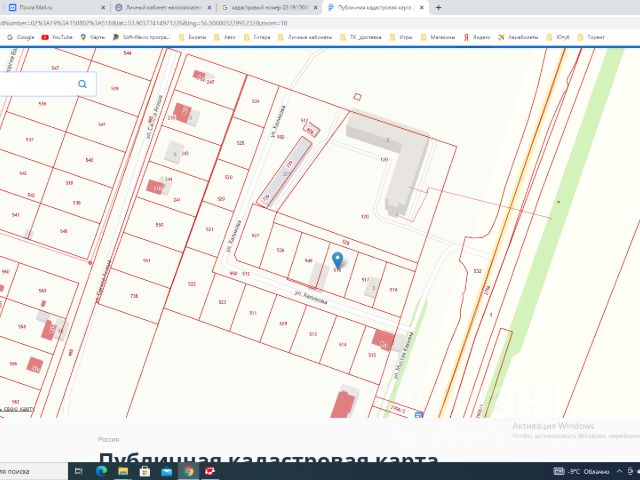Close the Публичная кадастровая карта tab
The height and width of the screenshot is (480, 640).
(x=422, y=7)
